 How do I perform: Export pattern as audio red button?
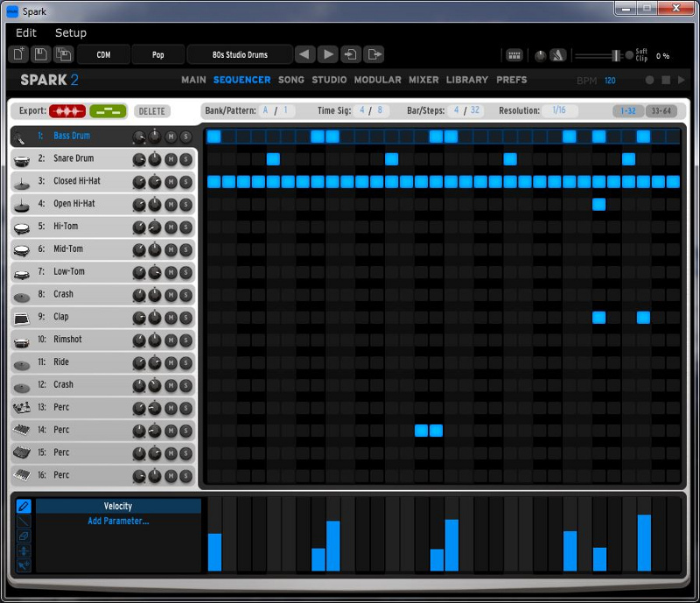[67, 111]
